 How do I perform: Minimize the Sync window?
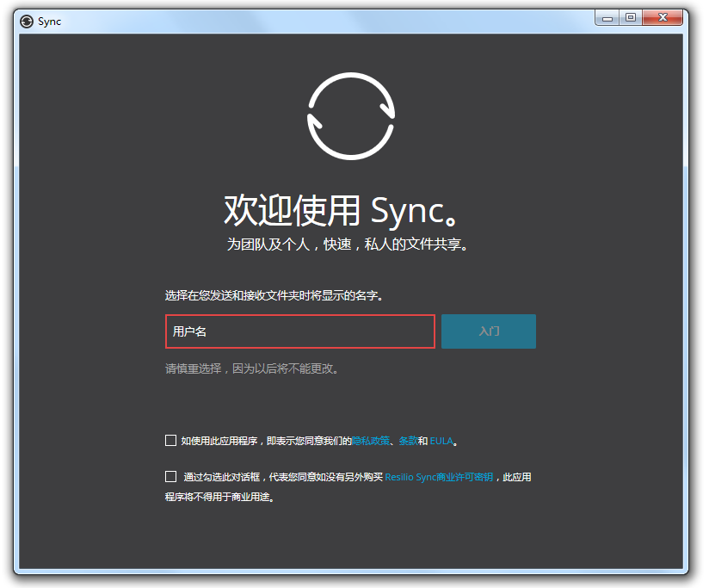click(607, 17)
